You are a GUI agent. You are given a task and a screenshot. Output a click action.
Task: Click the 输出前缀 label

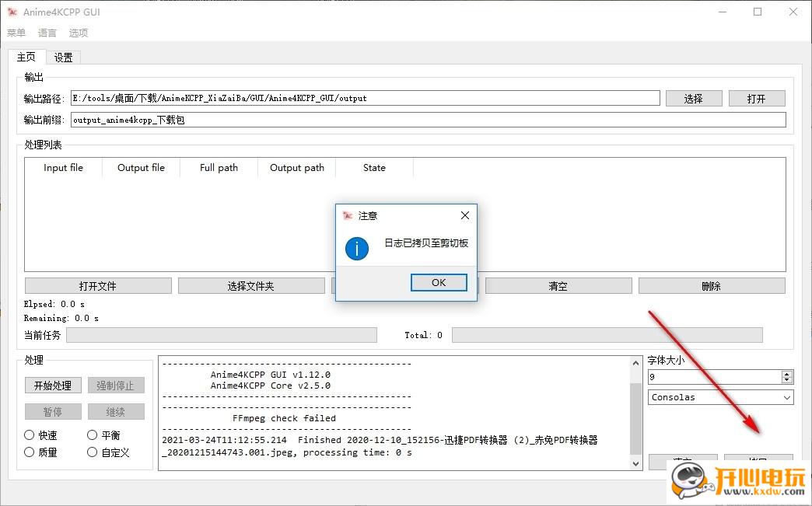(x=44, y=120)
